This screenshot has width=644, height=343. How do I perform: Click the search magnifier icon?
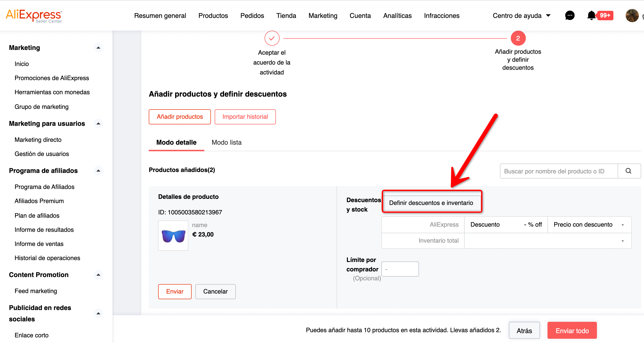coord(628,171)
